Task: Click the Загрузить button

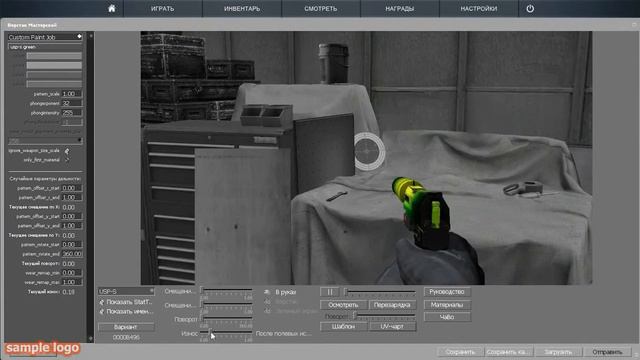Action: pos(558,352)
